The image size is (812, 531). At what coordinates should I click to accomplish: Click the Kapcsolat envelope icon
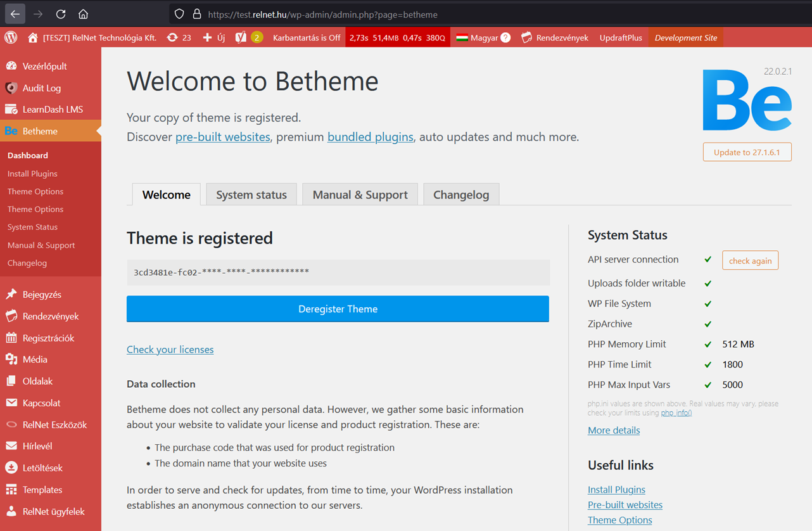point(11,403)
